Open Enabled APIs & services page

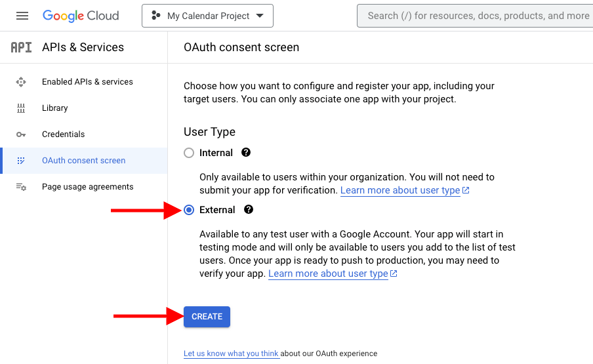[87, 82]
